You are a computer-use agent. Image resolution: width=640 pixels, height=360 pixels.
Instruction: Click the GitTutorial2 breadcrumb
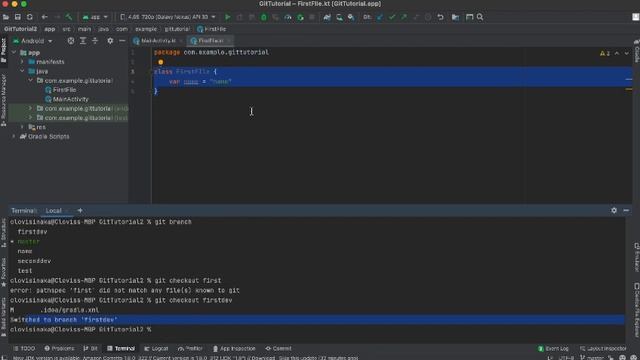pyautogui.click(x=20, y=29)
